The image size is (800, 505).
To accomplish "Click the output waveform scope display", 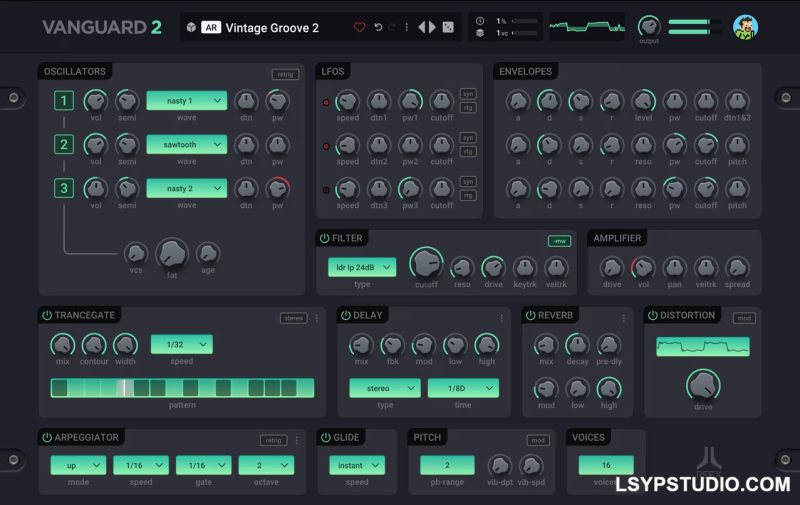I will 587,27.
